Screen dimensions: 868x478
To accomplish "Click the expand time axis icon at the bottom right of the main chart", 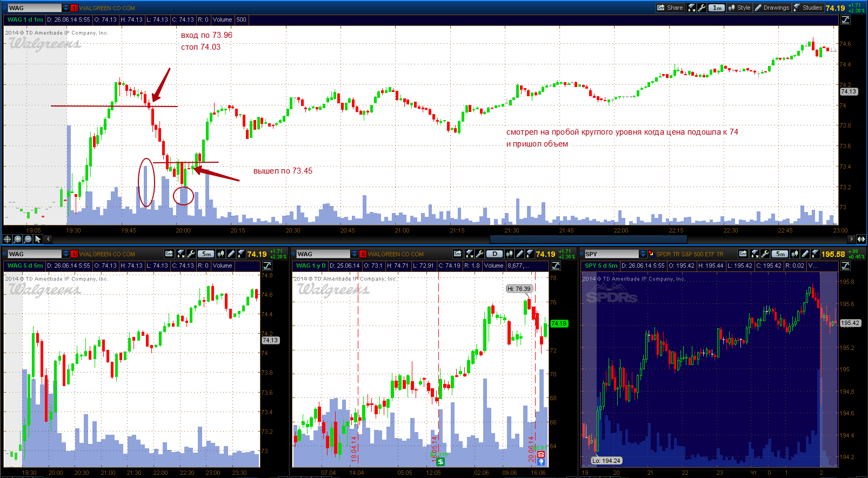I will click(x=861, y=239).
